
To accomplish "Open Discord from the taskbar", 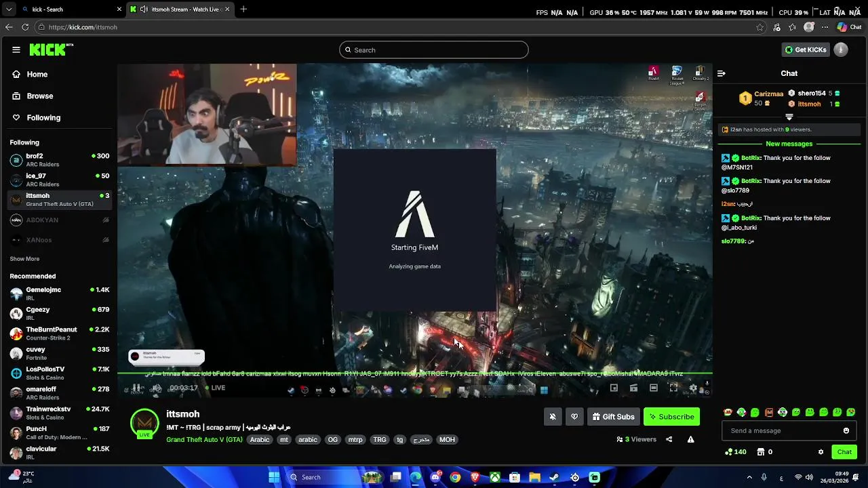I will [435, 477].
